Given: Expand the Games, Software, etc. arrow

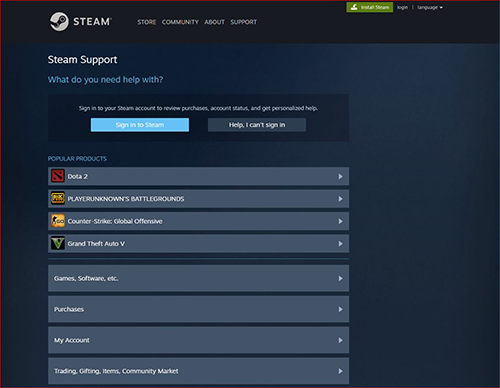Looking at the screenshot, I should [340, 278].
